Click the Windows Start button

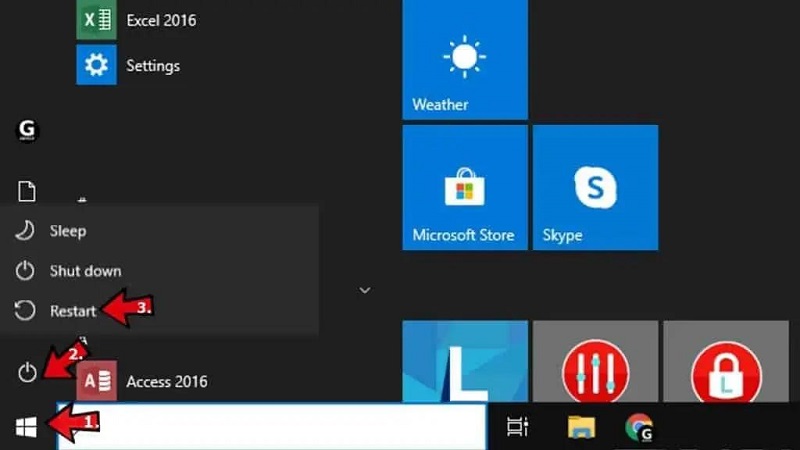26,427
